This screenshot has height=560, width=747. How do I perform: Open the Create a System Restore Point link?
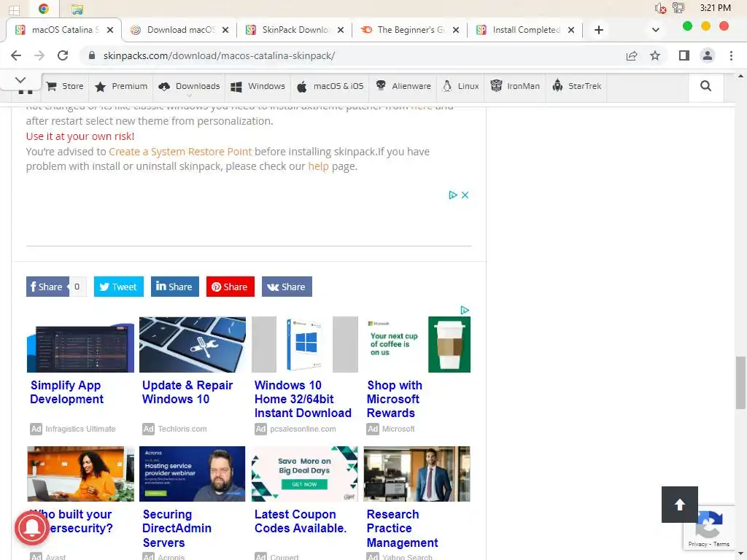180,152
